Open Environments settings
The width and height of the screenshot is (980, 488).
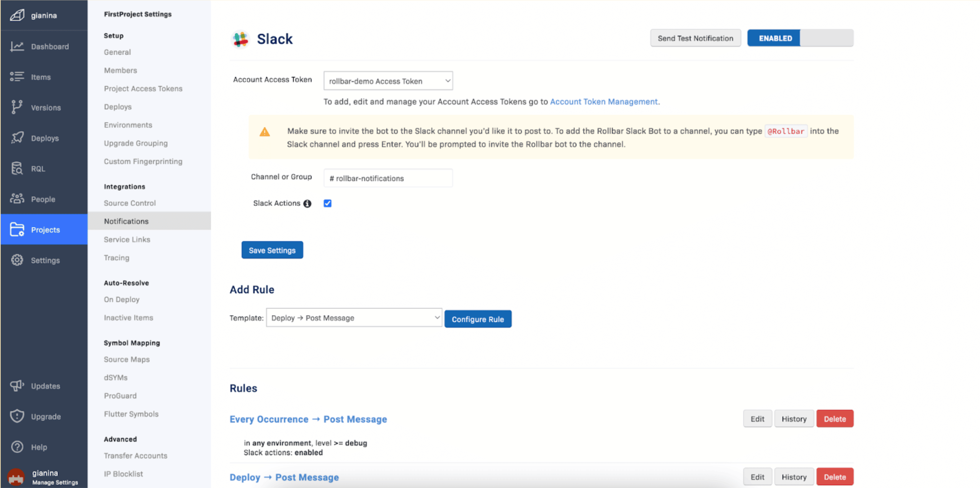[x=128, y=125]
